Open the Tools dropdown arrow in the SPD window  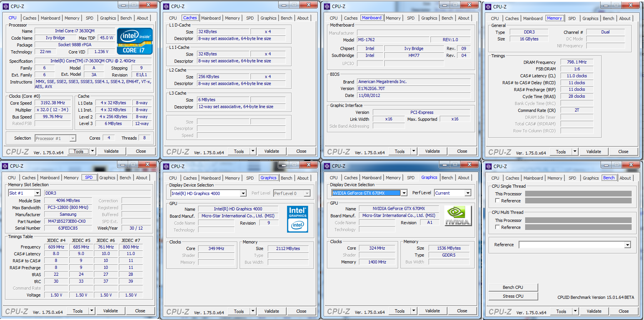(92, 311)
